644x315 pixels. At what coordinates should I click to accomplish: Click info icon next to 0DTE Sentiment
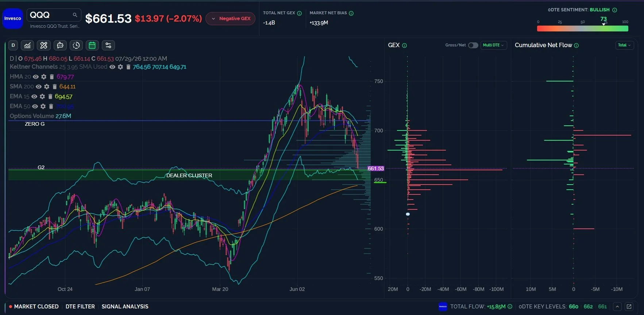pyautogui.click(x=614, y=10)
